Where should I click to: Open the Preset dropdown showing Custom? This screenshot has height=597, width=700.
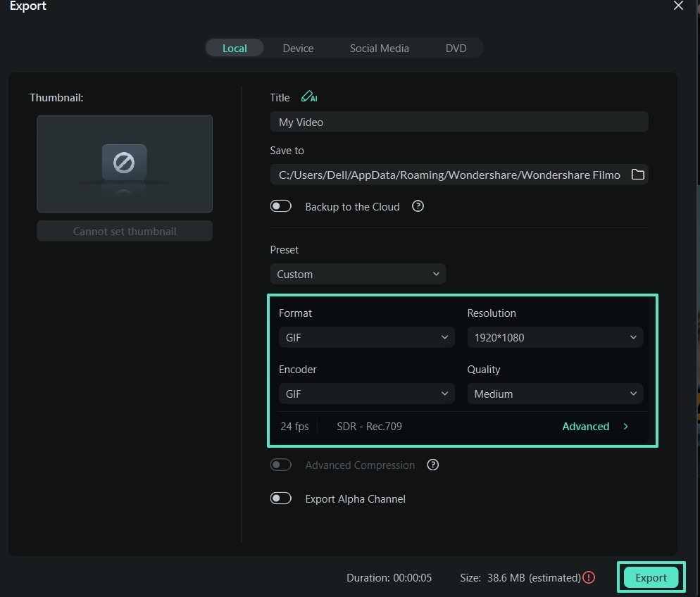coord(358,274)
